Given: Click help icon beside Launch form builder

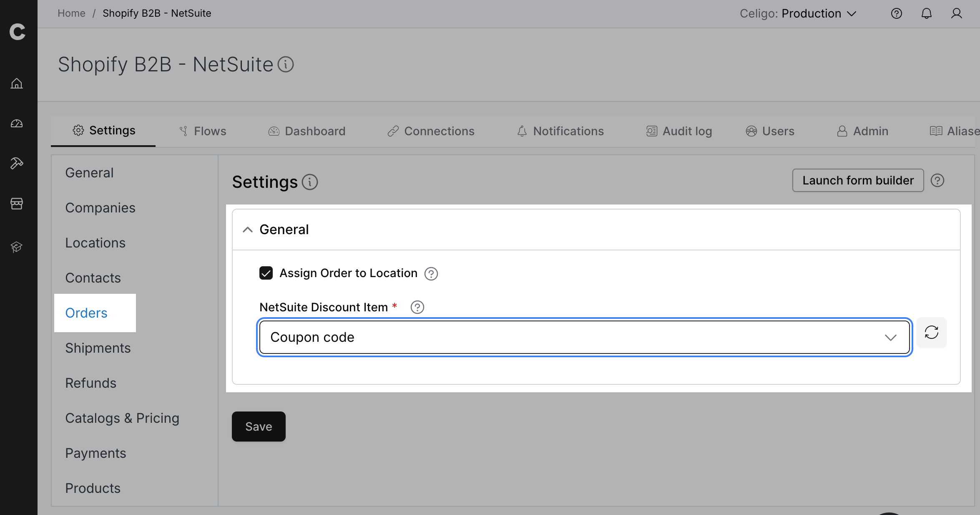Looking at the screenshot, I should point(937,180).
